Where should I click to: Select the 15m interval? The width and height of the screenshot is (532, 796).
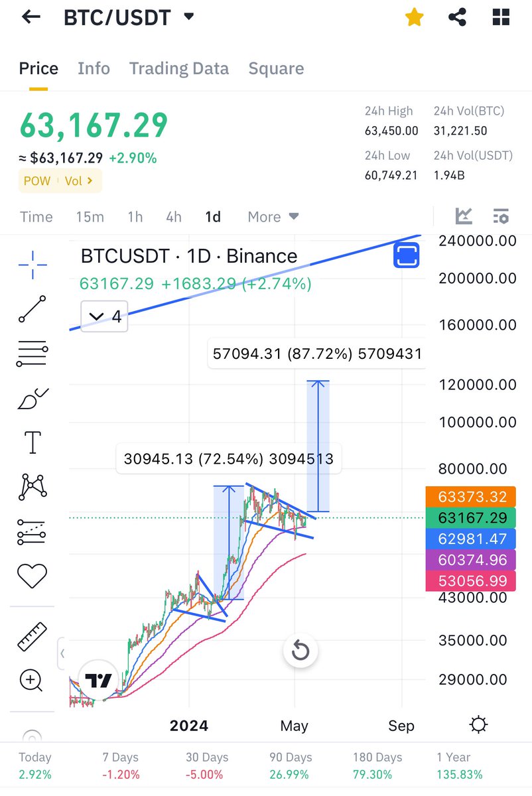tap(90, 217)
